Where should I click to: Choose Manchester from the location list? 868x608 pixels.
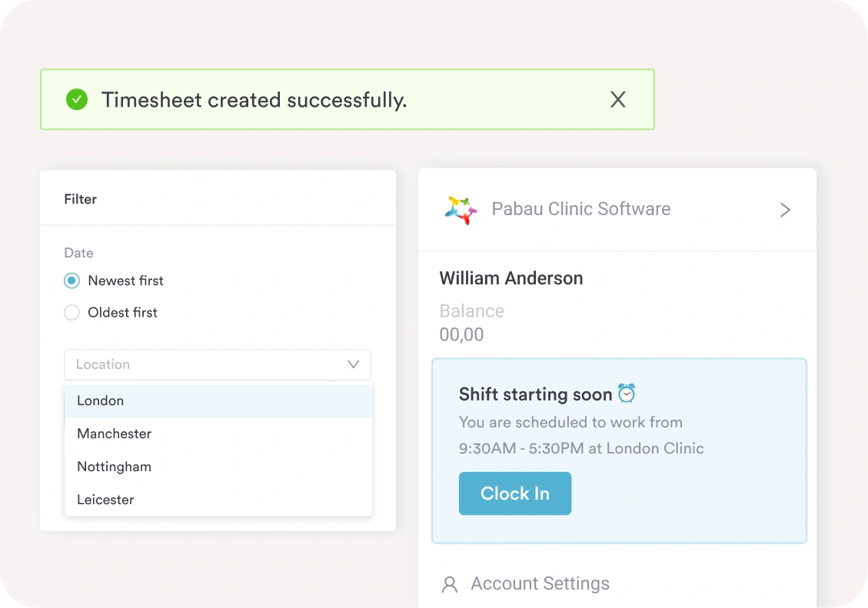pyautogui.click(x=114, y=434)
